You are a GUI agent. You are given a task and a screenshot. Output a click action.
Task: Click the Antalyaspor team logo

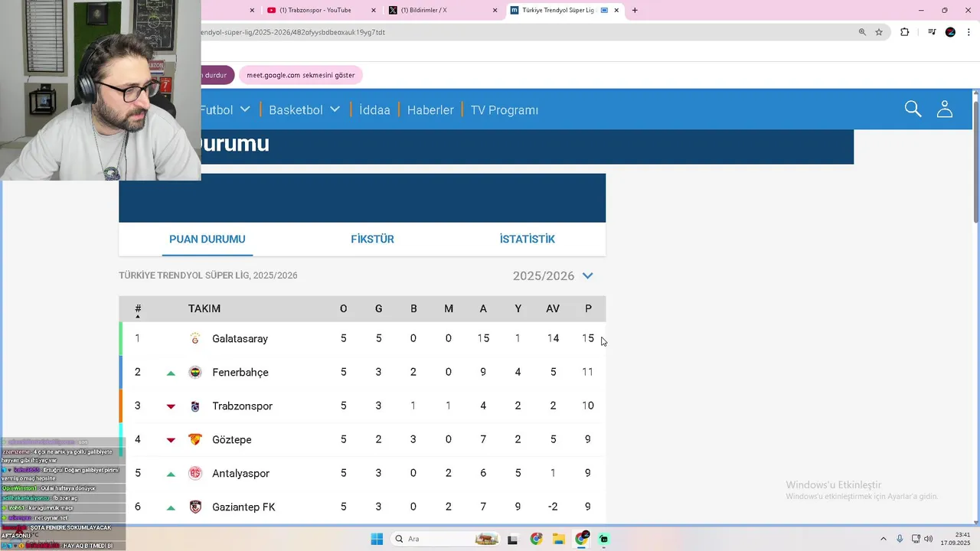(195, 473)
